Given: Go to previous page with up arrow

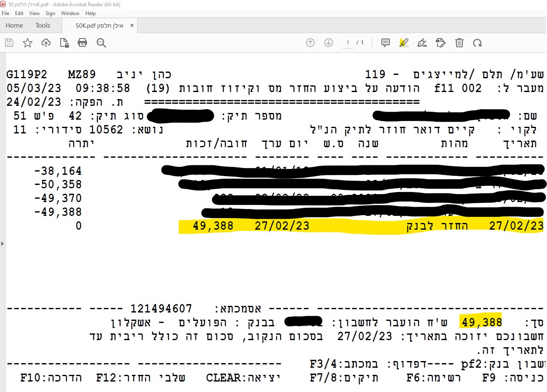Looking at the screenshot, I should (310, 43).
